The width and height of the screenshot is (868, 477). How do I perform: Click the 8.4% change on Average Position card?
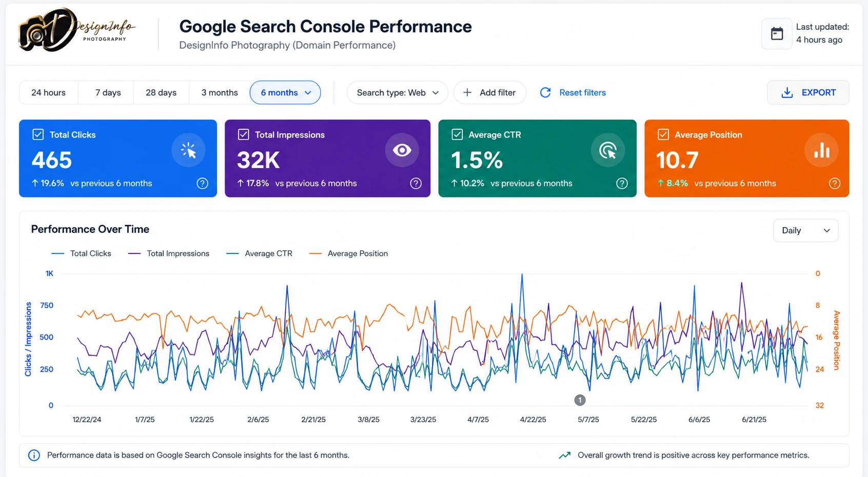click(x=673, y=183)
